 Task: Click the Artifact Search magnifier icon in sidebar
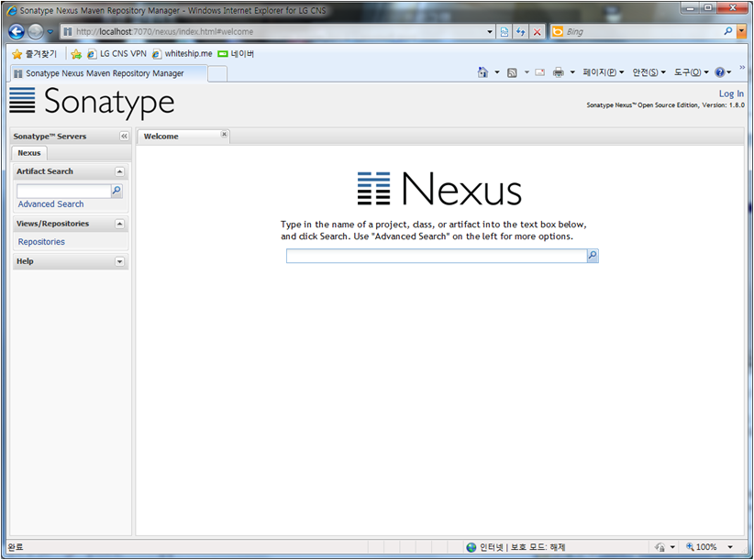[116, 192]
